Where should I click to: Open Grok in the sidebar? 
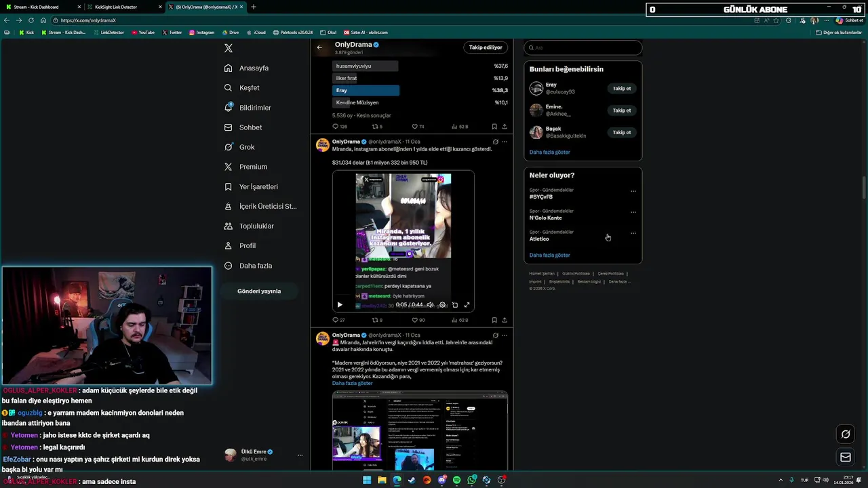(x=239, y=147)
